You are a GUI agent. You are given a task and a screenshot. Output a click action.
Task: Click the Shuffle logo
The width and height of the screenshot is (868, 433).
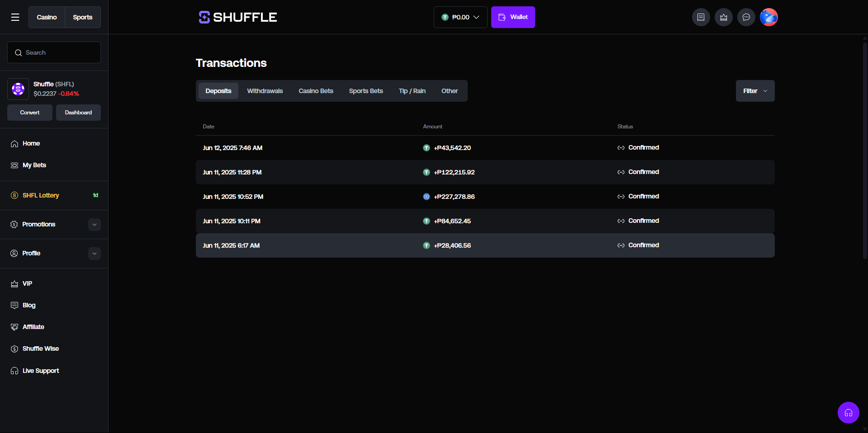click(x=238, y=17)
